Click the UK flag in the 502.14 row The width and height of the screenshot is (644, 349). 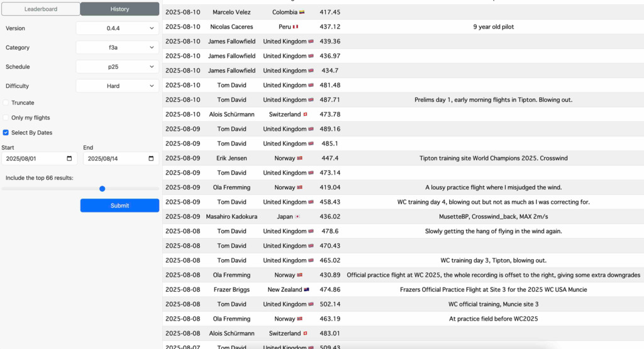[311, 304]
